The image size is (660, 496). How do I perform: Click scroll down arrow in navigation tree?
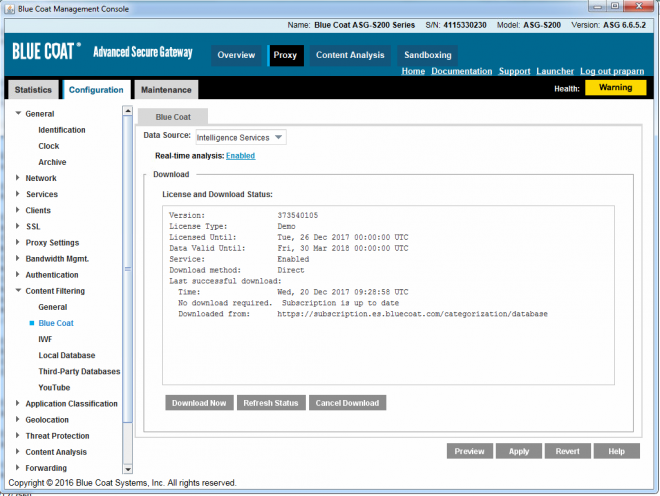[x=128, y=469]
